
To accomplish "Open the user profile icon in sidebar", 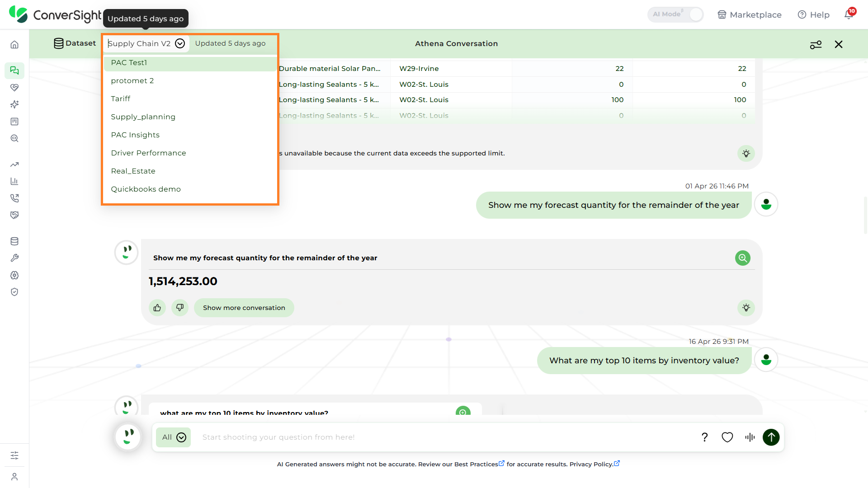I will click(14, 477).
